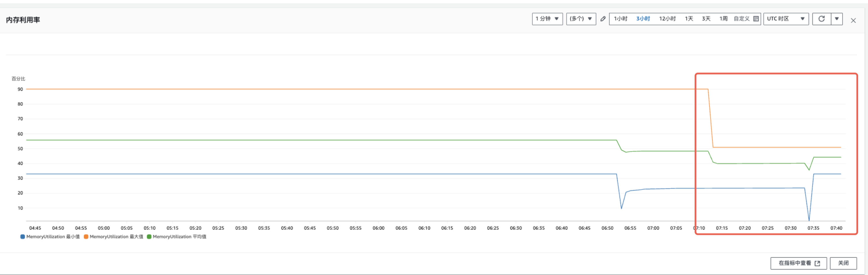
Task: Toggle MemoryUtilization 最小值 blue legend swatch
Action: pyautogui.click(x=23, y=237)
